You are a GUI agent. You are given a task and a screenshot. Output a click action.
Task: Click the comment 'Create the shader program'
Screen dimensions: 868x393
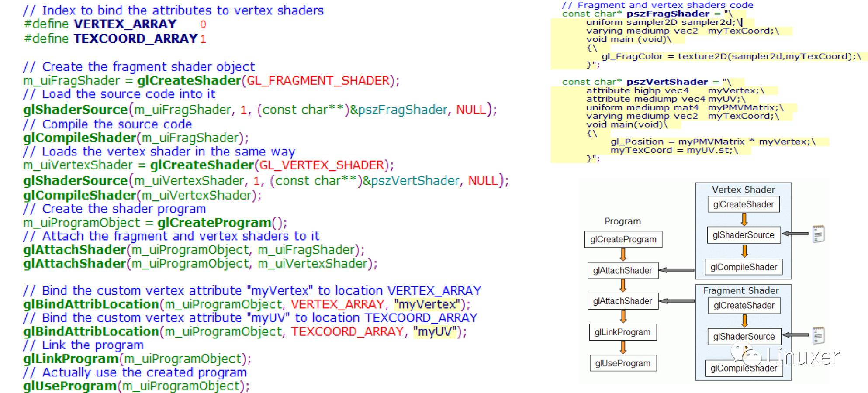pyautogui.click(x=114, y=209)
